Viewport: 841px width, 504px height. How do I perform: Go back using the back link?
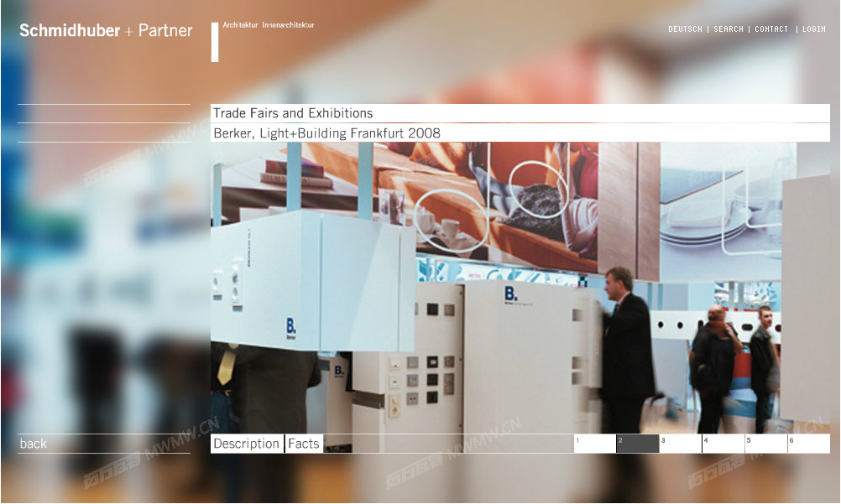pyautogui.click(x=34, y=444)
